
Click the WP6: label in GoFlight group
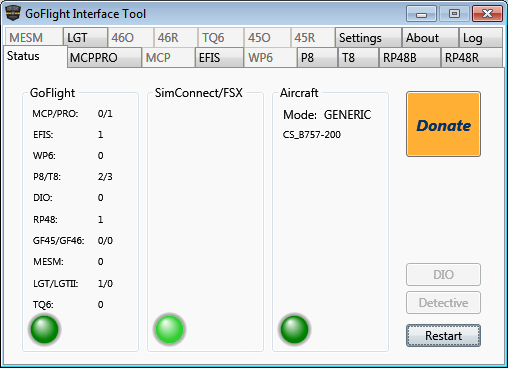pos(44,156)
